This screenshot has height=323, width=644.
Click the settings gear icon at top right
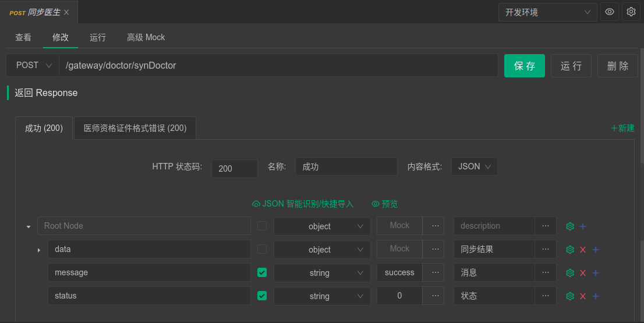631,12
